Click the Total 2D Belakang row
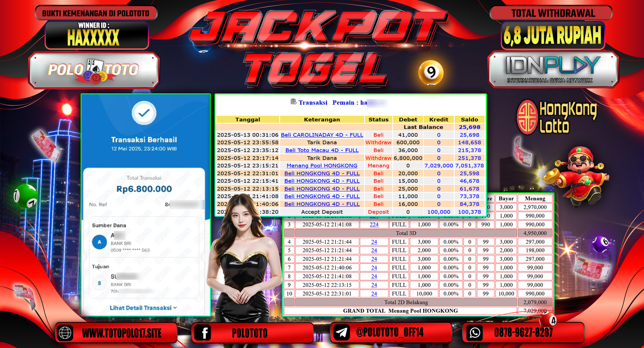 (418, 302)
